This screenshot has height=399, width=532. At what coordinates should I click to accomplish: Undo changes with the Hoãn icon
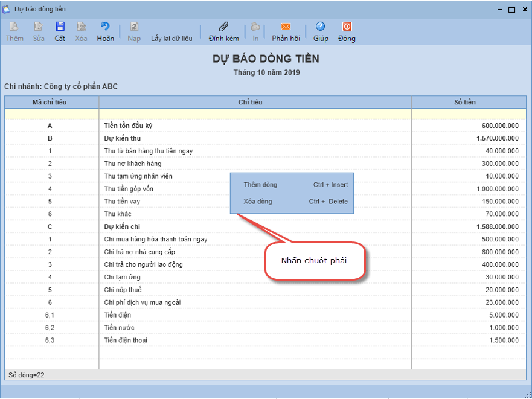(x=105, y=27)
